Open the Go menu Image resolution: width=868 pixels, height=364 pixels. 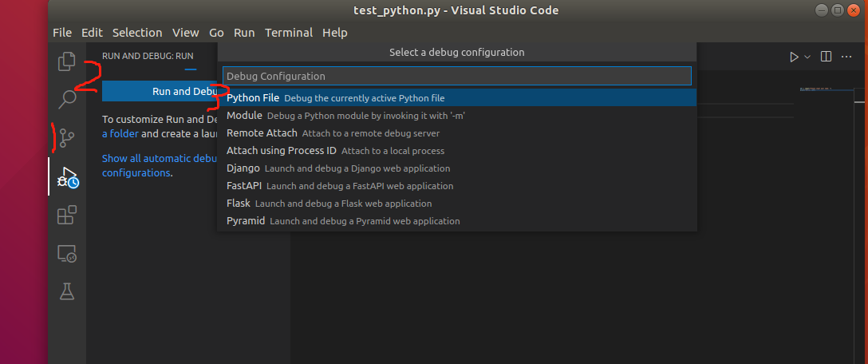point(216,33)
